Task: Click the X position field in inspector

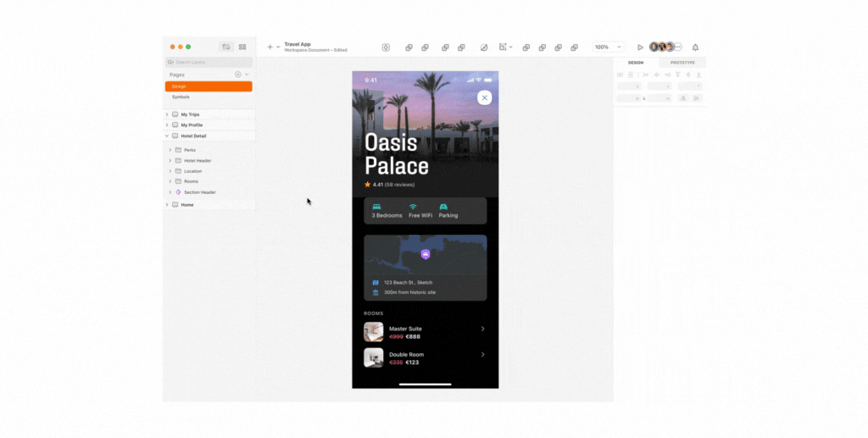Action: click(x=630, y=86)
